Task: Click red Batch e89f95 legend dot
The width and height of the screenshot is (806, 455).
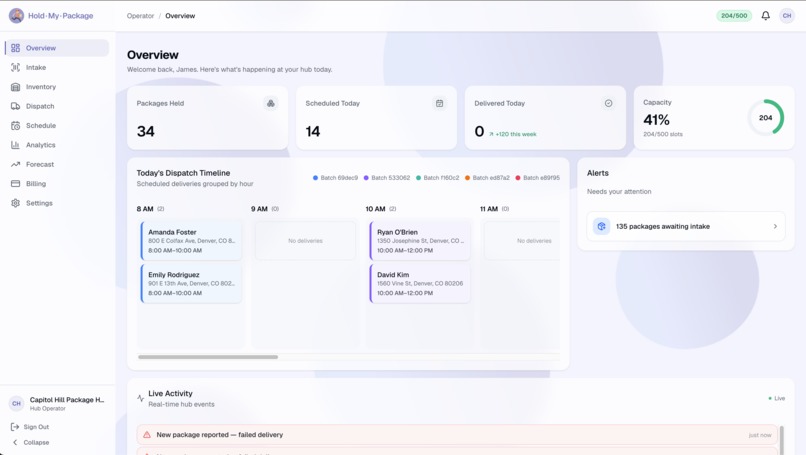Action: tap(518, 178)
